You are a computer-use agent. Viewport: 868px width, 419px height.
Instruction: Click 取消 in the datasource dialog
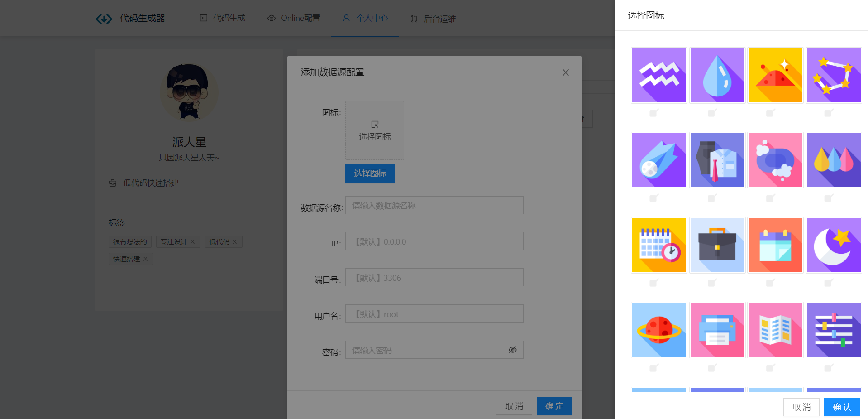[x=514, y=406]
